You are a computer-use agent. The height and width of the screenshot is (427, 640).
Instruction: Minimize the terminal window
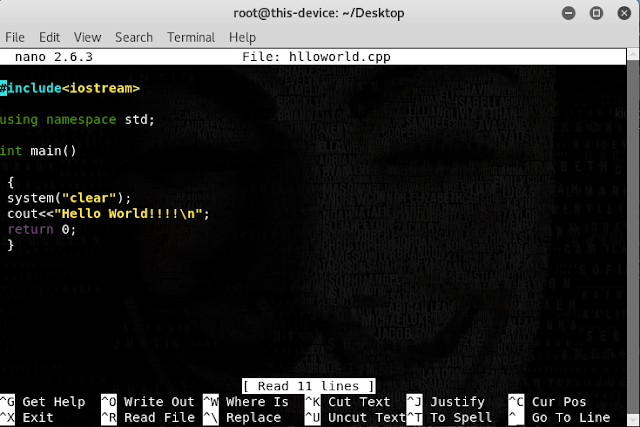tap(569, 13)
